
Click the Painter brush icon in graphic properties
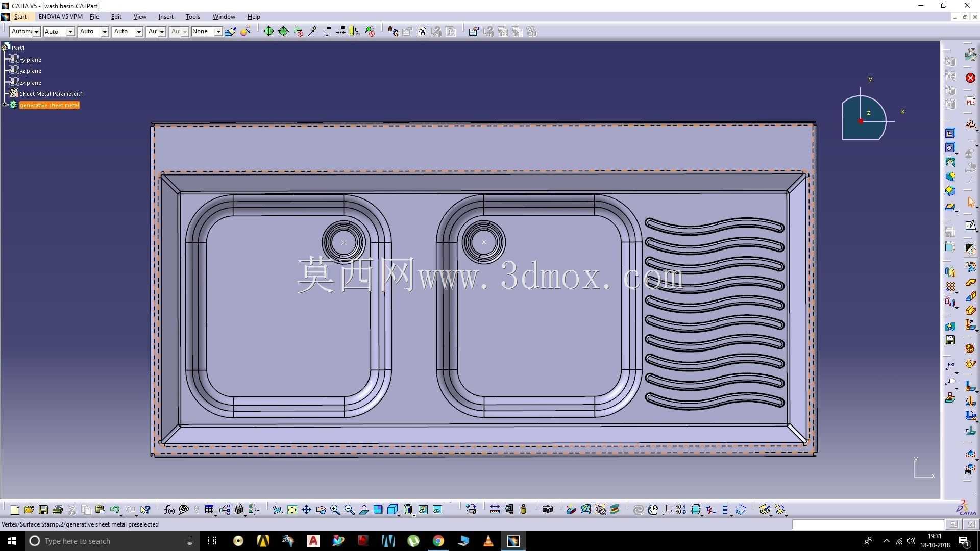(x=230, y=32)
